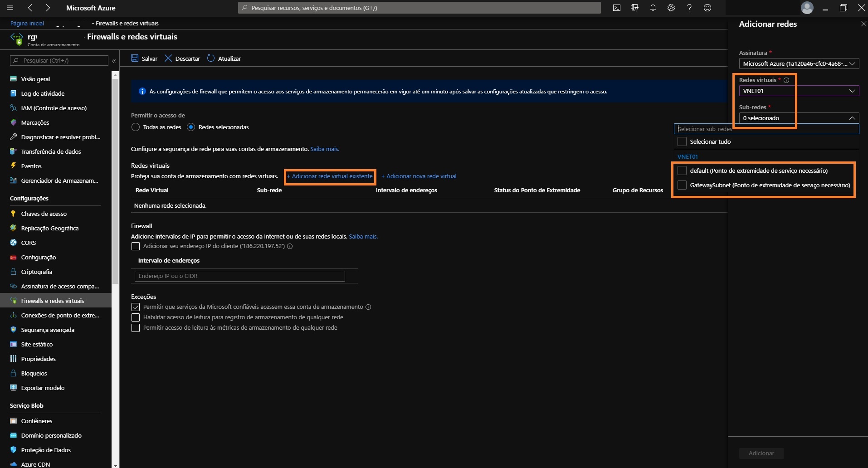Click the Endereço IP ou CIDR field
The image size is (868, 468).
(239, 276)
